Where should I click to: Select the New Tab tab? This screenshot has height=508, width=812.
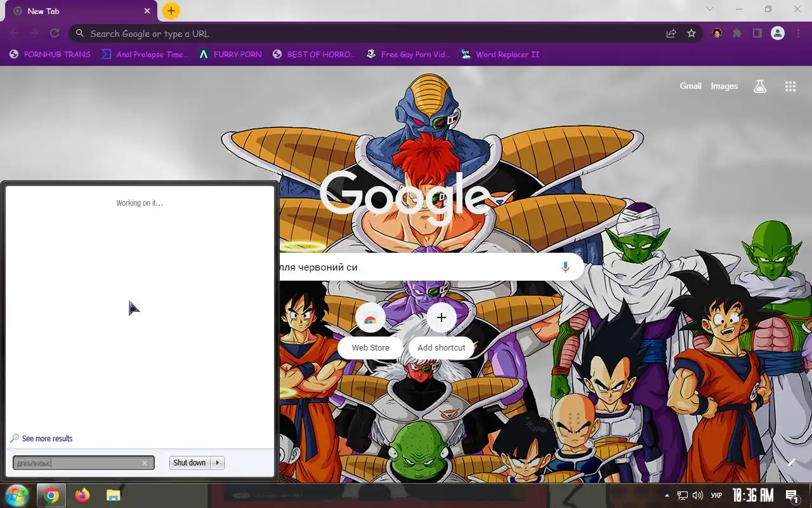(x=81, y=11)
